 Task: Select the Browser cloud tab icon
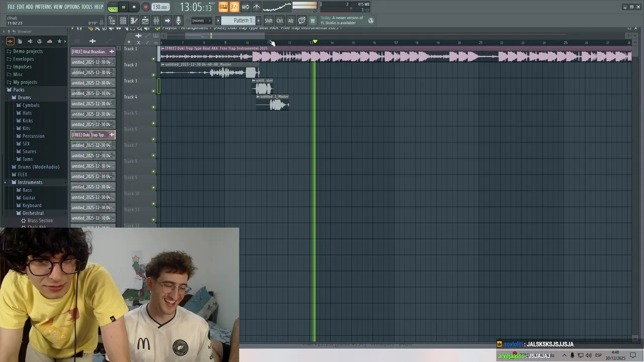pyautogui.click(x=49, y=41)
